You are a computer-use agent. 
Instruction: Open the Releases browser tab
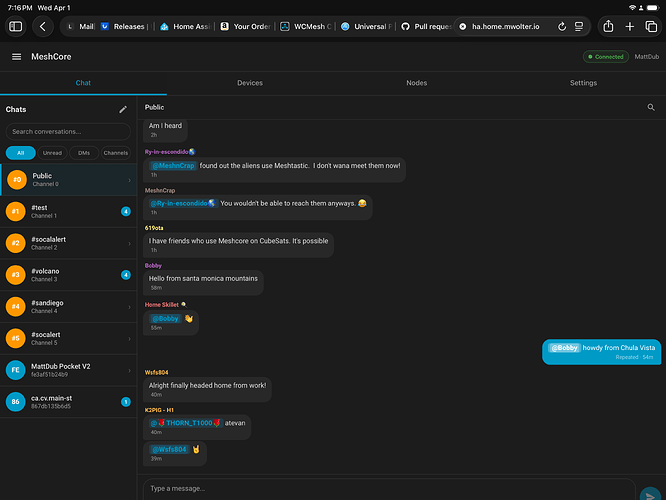[124, 26]
